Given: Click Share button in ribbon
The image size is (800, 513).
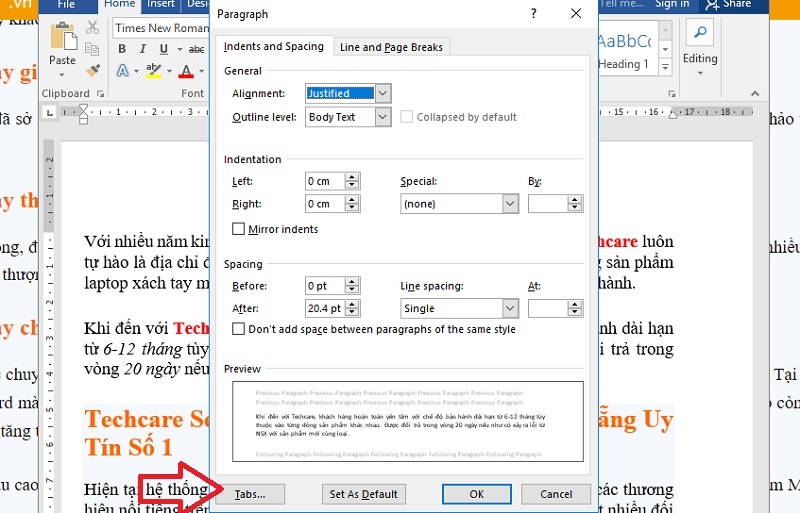Looking at the screenshot, I should [728, 5].
